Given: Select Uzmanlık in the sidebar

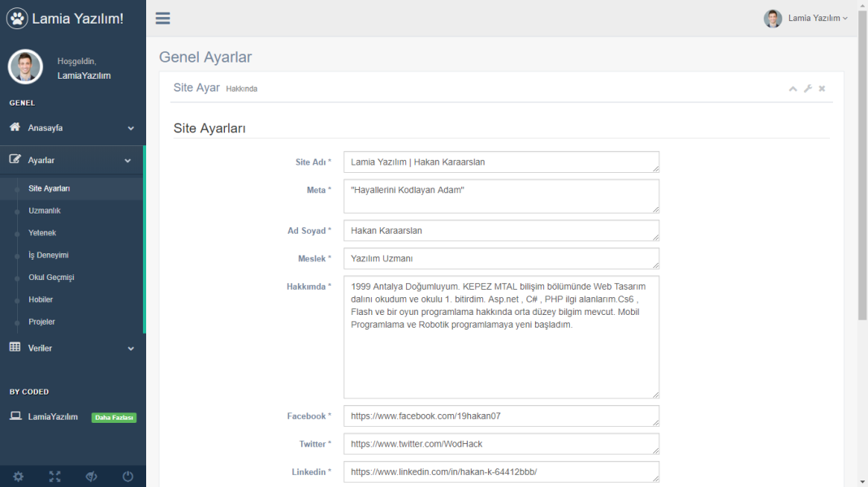Looking at the screenshot, I should tap(45, 211).
